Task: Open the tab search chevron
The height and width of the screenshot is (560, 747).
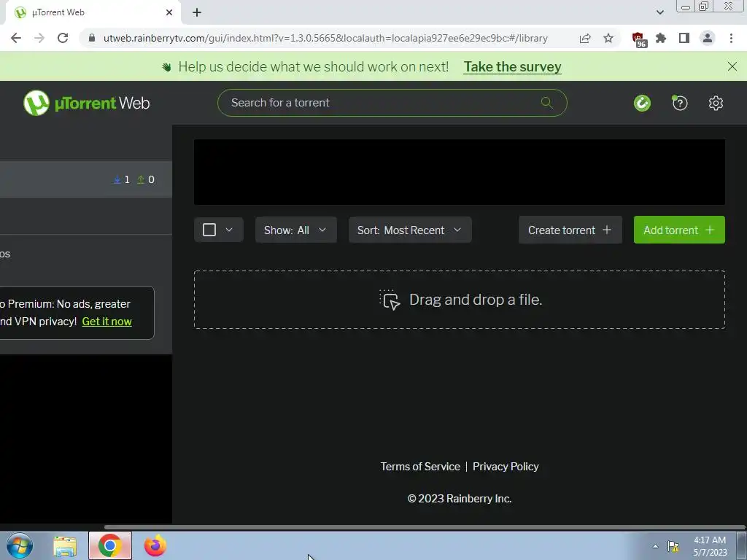Action: pos(659,13)
